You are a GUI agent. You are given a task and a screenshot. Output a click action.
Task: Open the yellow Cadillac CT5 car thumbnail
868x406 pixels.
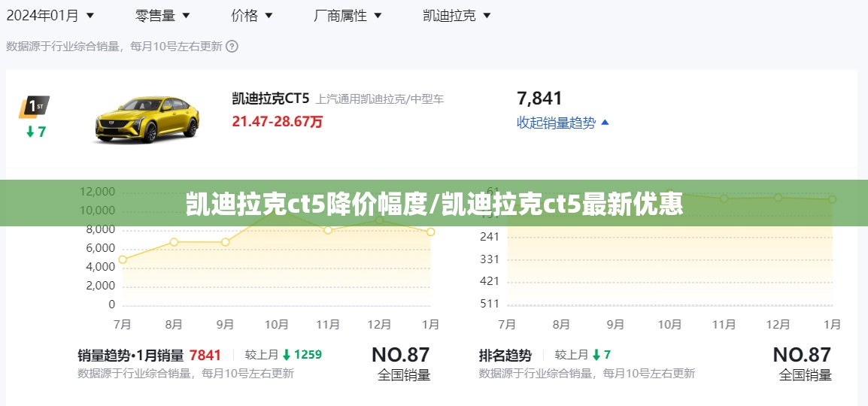coord(147,119)
